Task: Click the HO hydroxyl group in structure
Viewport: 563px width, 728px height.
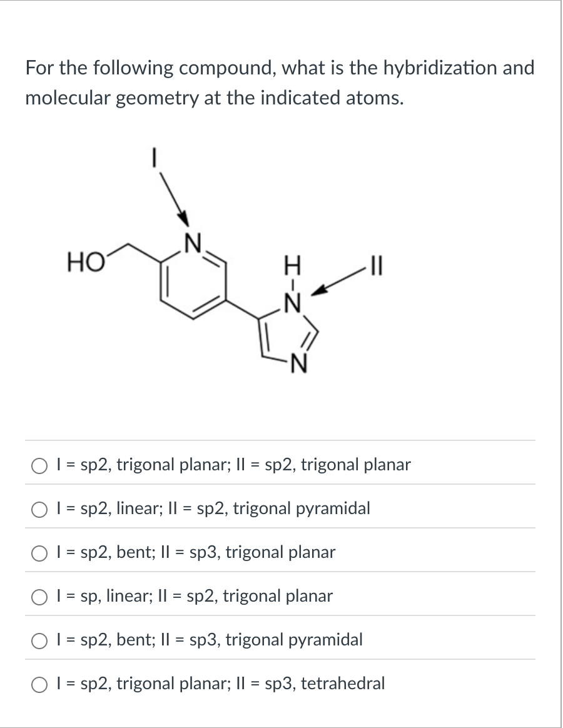Action: point(85,263)
